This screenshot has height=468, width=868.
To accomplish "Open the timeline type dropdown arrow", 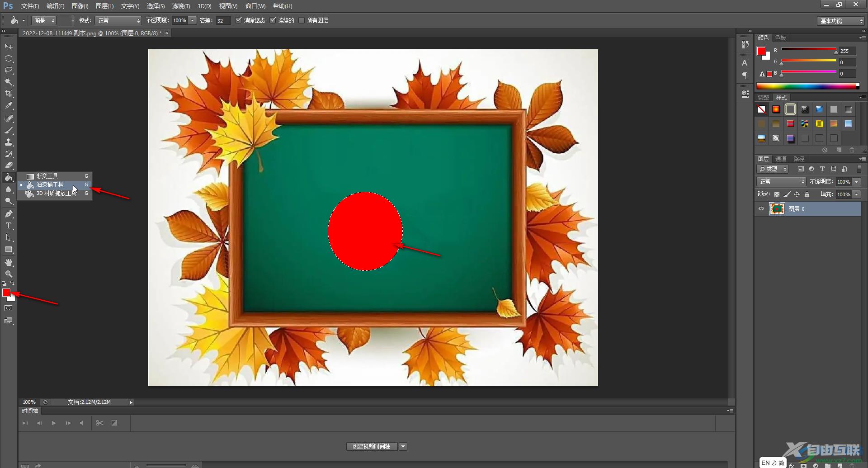I will pyautogui.click(x=403, y=446).
